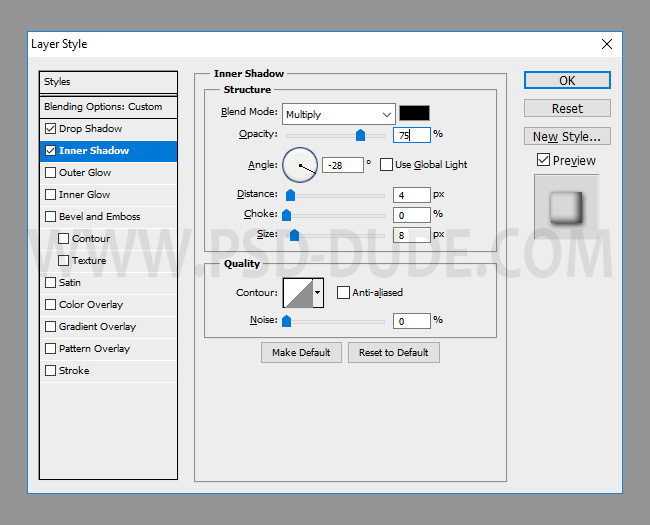
Task: Turn on Anti-aliased contour option
Action: pos(343,292)
